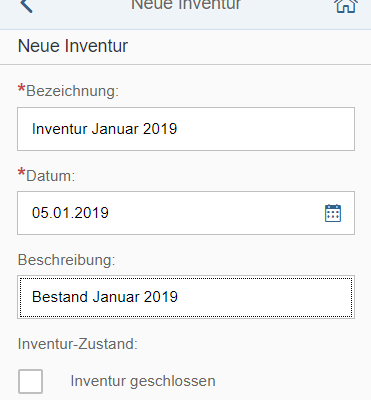Enable the Inventur geschlossen checkbox

click(30, 381)
